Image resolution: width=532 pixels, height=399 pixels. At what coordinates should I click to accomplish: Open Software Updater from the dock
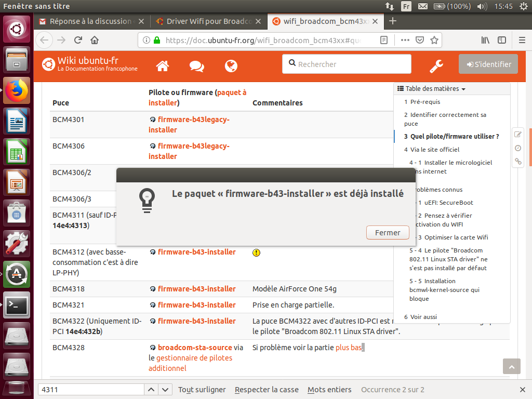click(17, 274)
